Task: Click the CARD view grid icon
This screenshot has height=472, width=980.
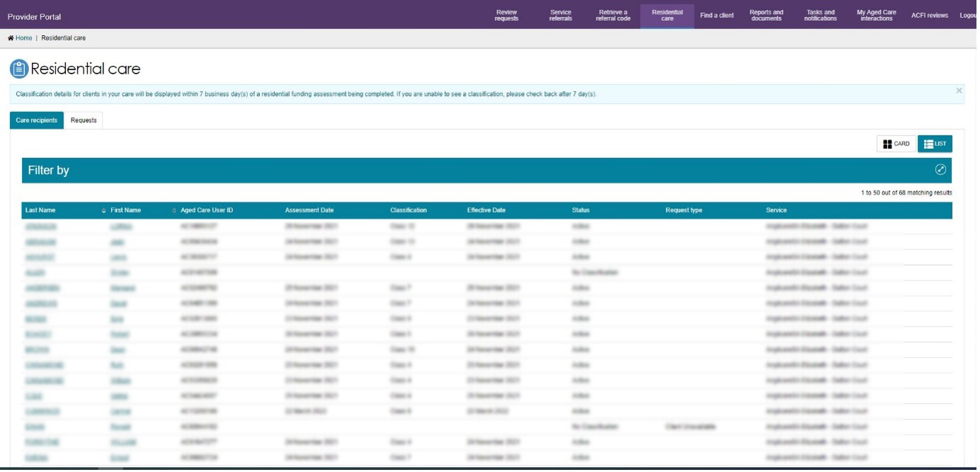Action: [x=888, y=142]
